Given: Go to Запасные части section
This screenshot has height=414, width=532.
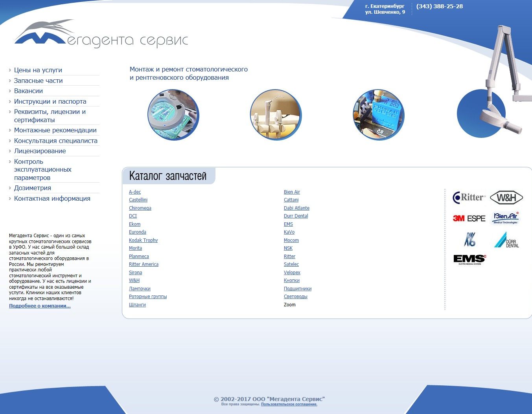Looking at the screenshot, I should [x=39, y=81].
